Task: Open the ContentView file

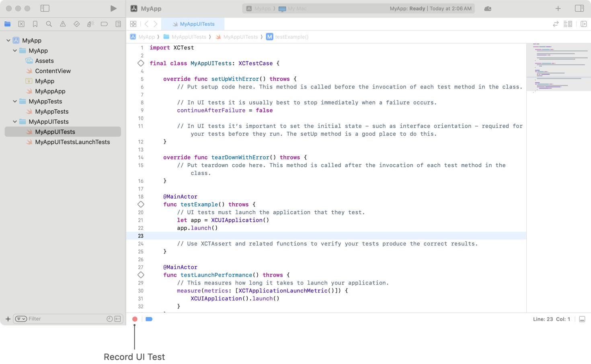Action: 53,71
